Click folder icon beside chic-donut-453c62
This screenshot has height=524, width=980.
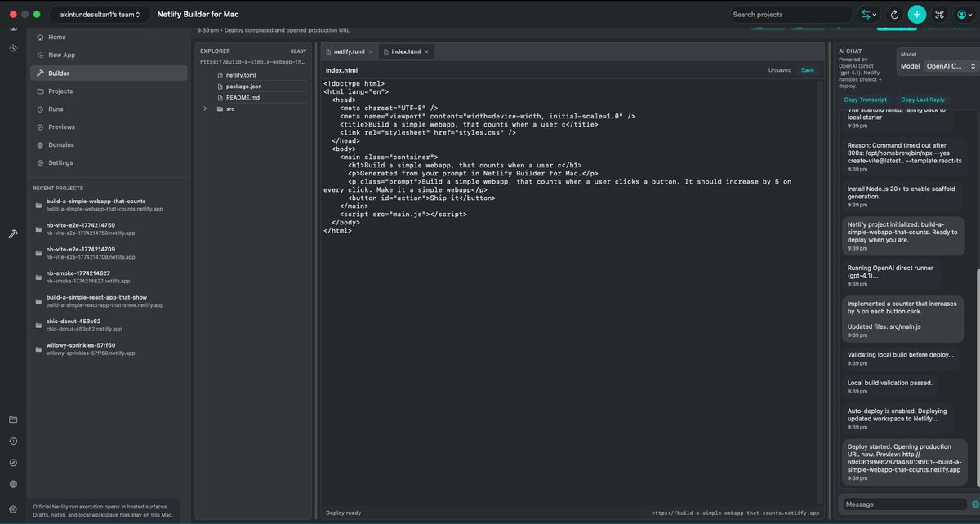click(x=38, y=325)
